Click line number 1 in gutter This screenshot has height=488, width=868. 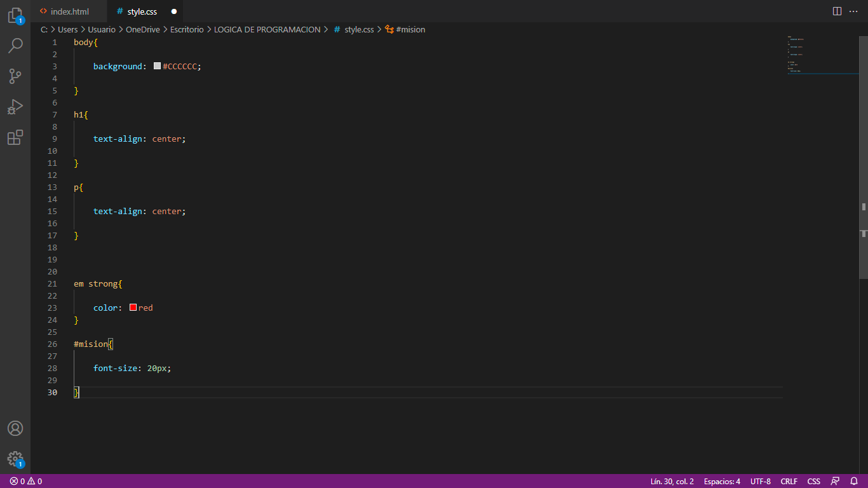[x=55, y=42]
